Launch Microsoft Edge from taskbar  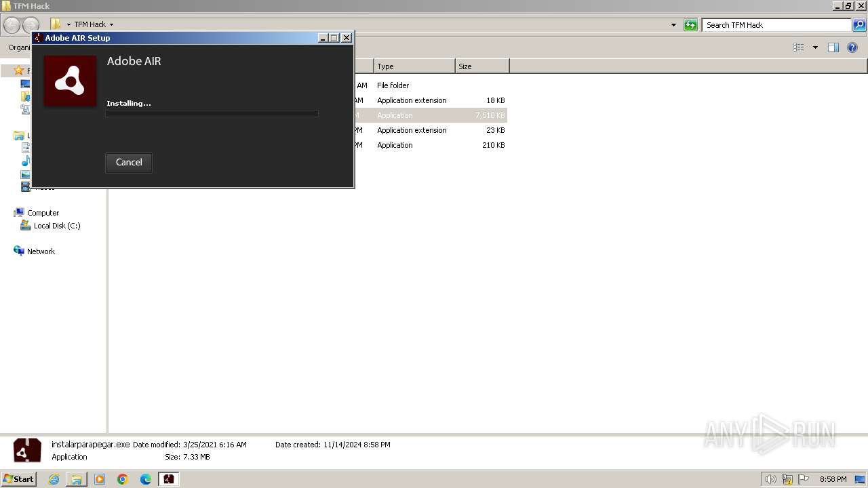point(146,479)
